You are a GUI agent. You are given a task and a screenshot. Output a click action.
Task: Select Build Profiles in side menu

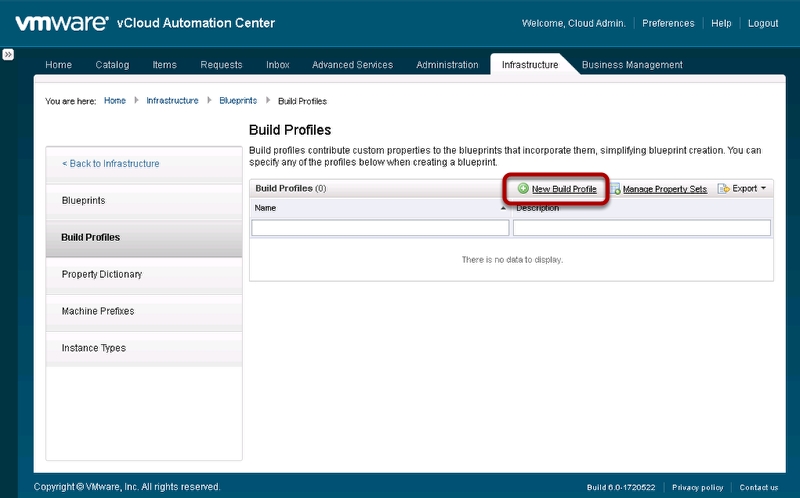pyautogui.click(x=144, y=238)
